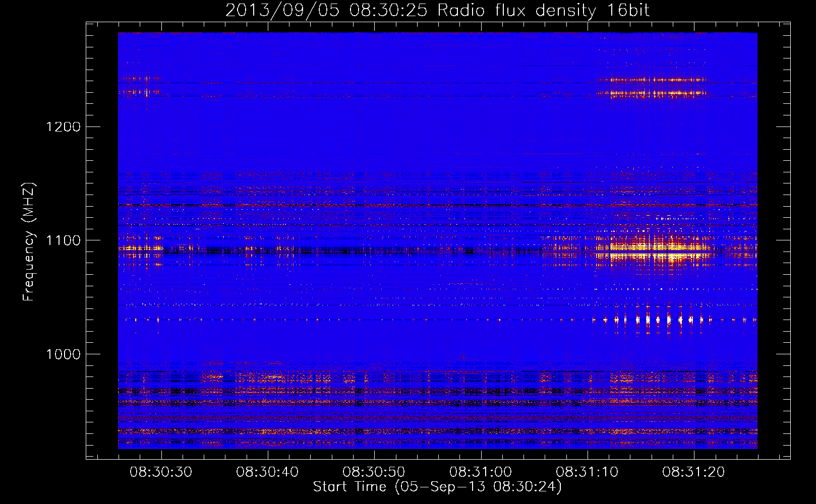Click the 08:30:40 time tick label
This screenshot has width=816, height=504.
pos(267,472)
